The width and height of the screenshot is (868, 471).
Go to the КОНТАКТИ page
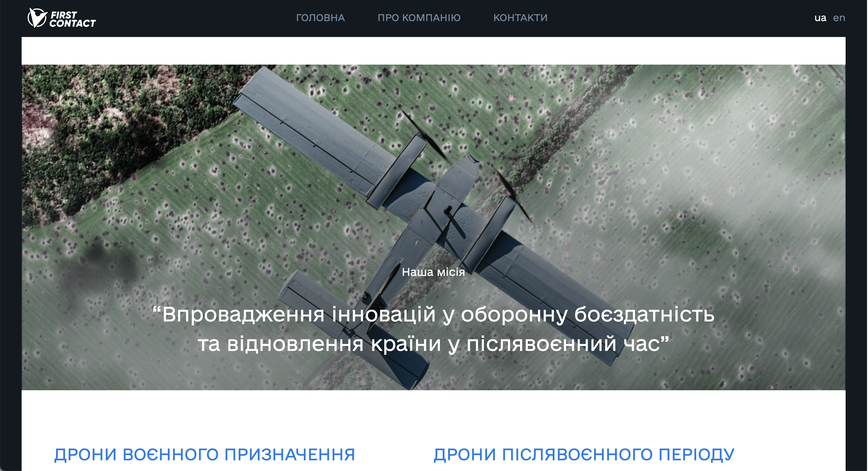coord(520,18)
